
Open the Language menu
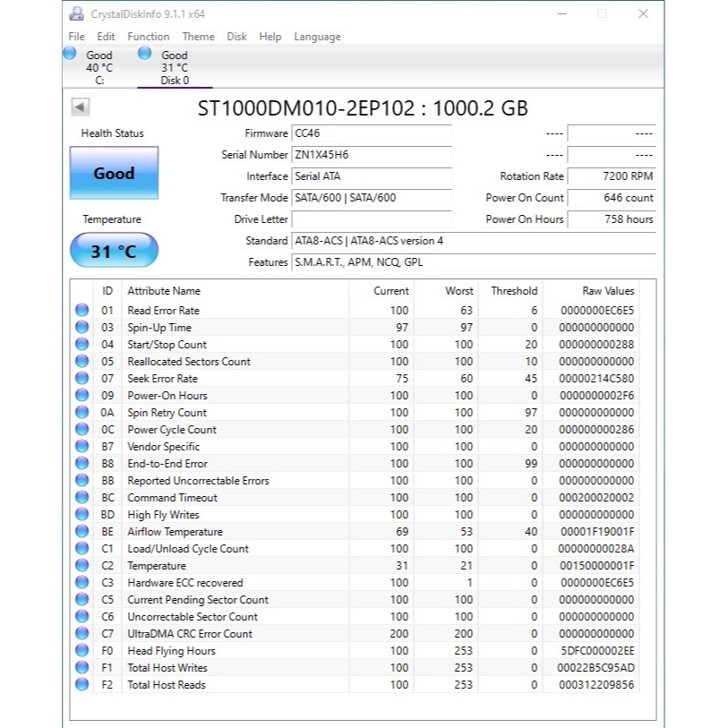[x=317, y=37]
